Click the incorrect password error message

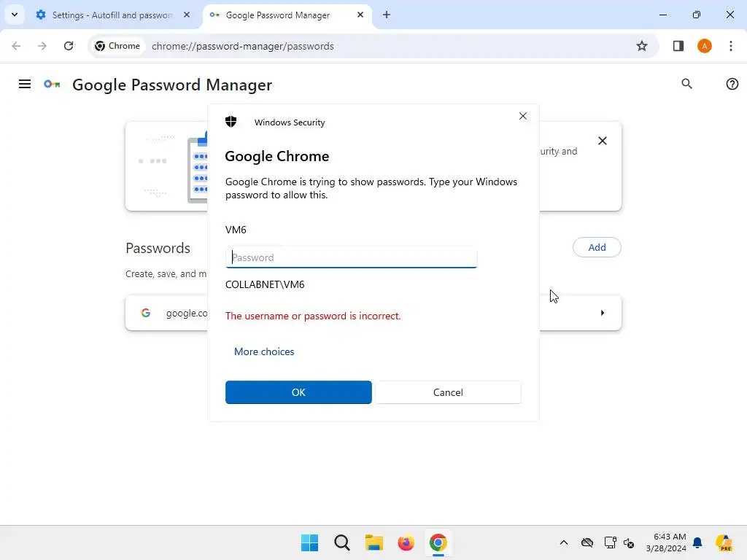pos(313,316)
